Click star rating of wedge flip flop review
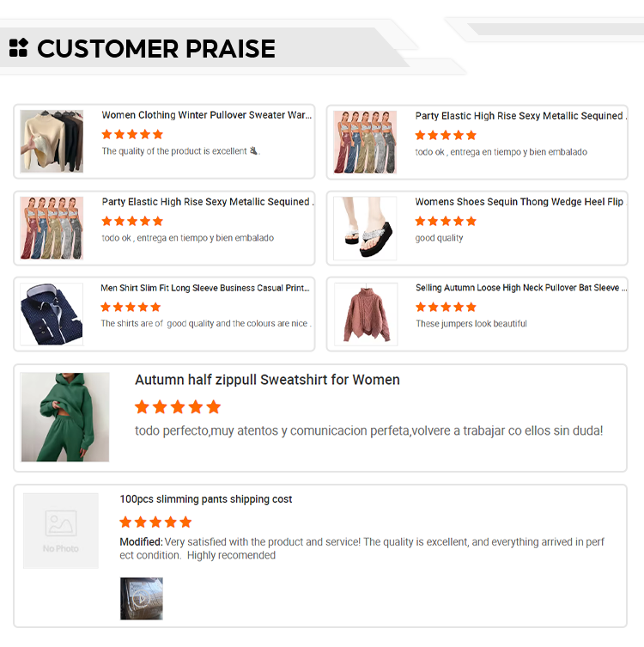This screenshot has width=644, height=647. coord(446,222)
